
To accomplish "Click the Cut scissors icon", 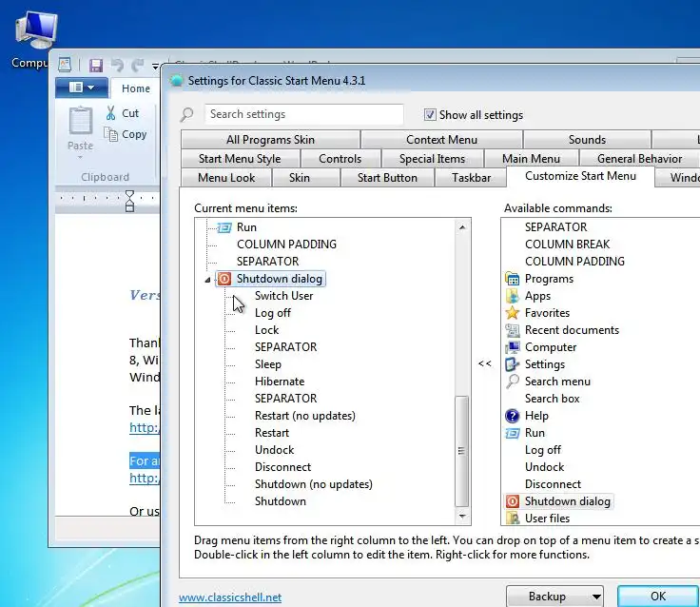I will pos(110,113).
